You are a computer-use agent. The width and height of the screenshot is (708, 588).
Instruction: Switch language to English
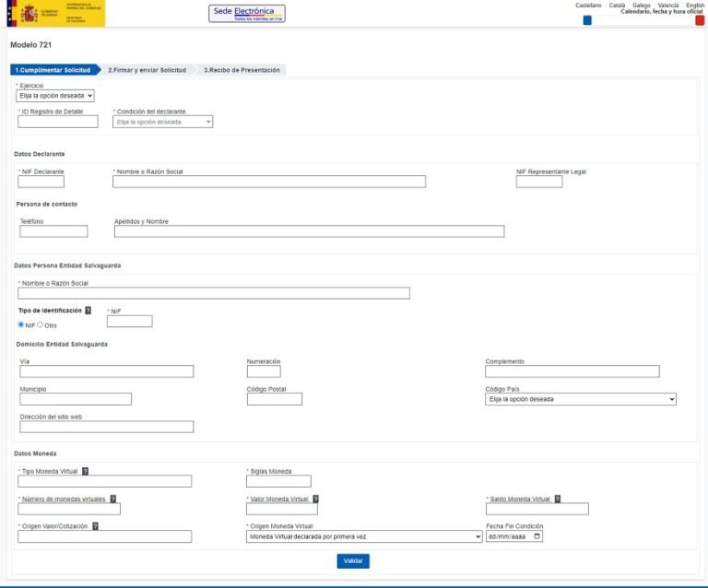coord(695,6)
